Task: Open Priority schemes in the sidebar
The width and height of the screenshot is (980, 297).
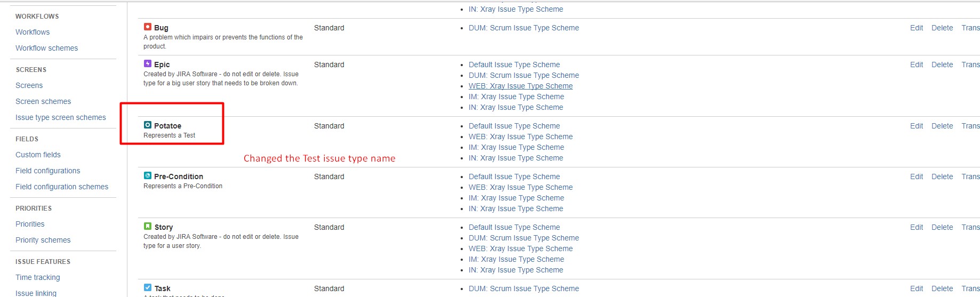Action: (43, 240)
